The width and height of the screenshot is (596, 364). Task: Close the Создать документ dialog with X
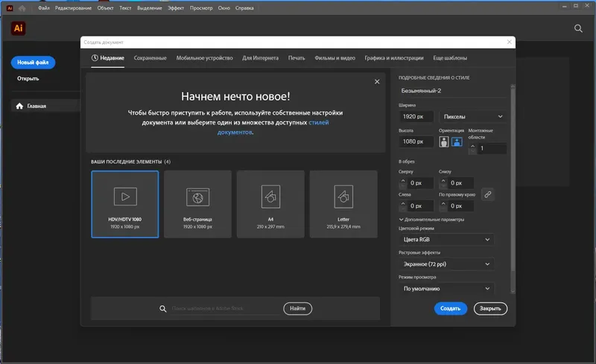click(x=510, y=42)
